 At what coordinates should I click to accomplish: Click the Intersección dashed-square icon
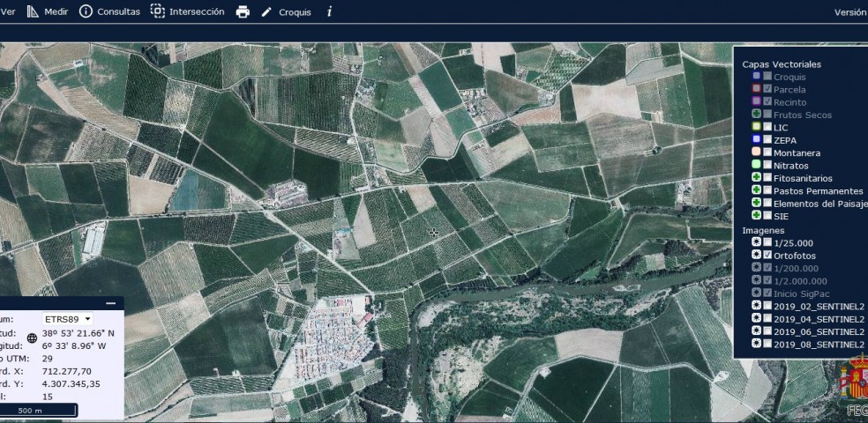point(158,11)
